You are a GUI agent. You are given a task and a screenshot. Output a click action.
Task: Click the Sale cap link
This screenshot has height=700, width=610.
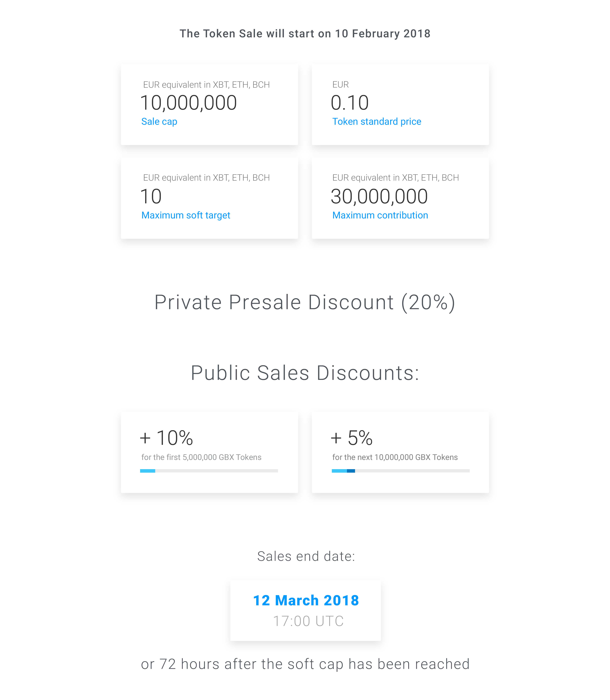coord(159,122)
